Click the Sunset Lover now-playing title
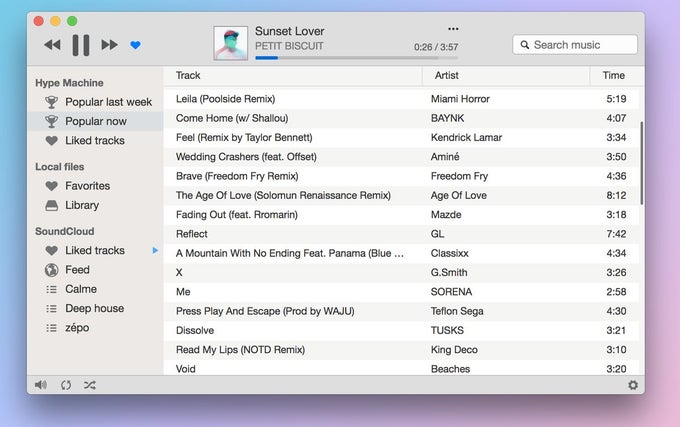 [290, 31]
